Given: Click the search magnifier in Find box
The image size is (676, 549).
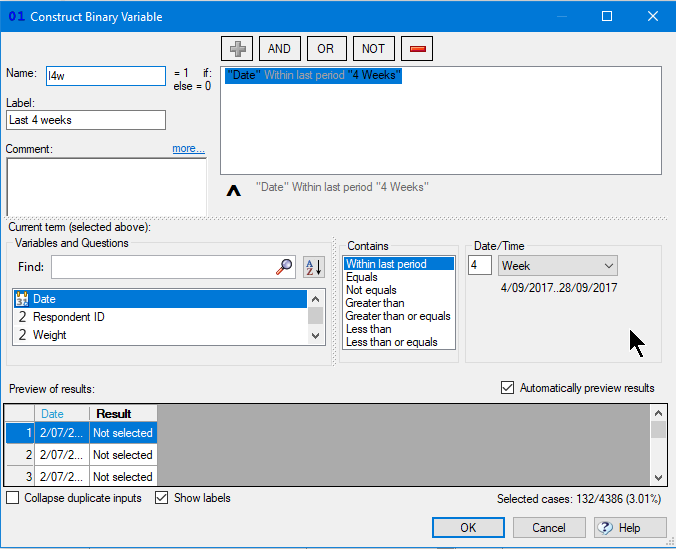Looking at the screenshot, I should [x=284, y=267].
